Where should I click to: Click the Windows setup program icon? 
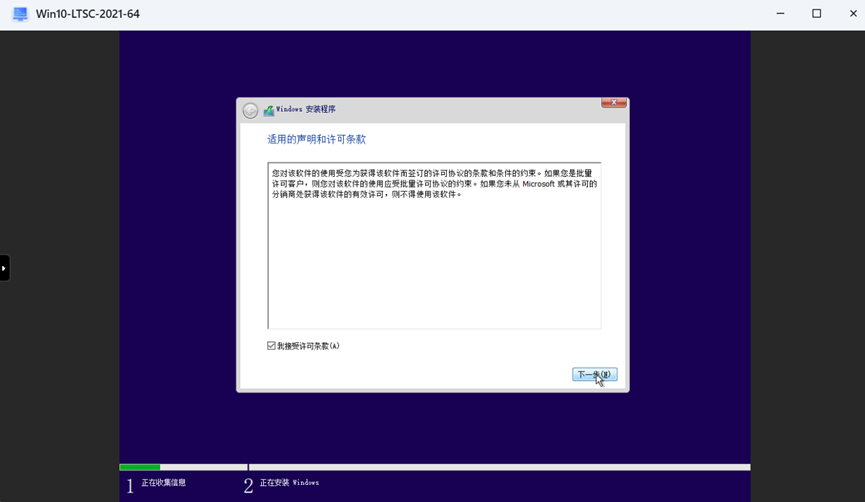click(x=269, y=110)
